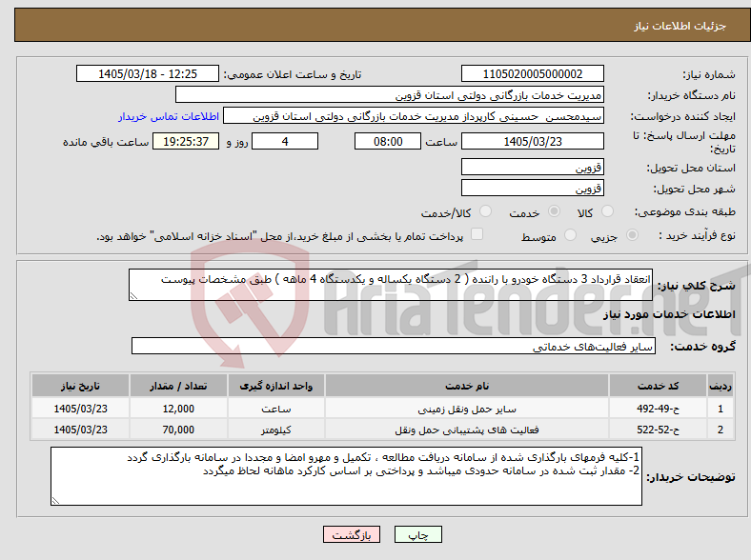
Task: Click the جزئیات اطلاعات نیاز header title
Action: pyautogui.click(x=680, y=26)
